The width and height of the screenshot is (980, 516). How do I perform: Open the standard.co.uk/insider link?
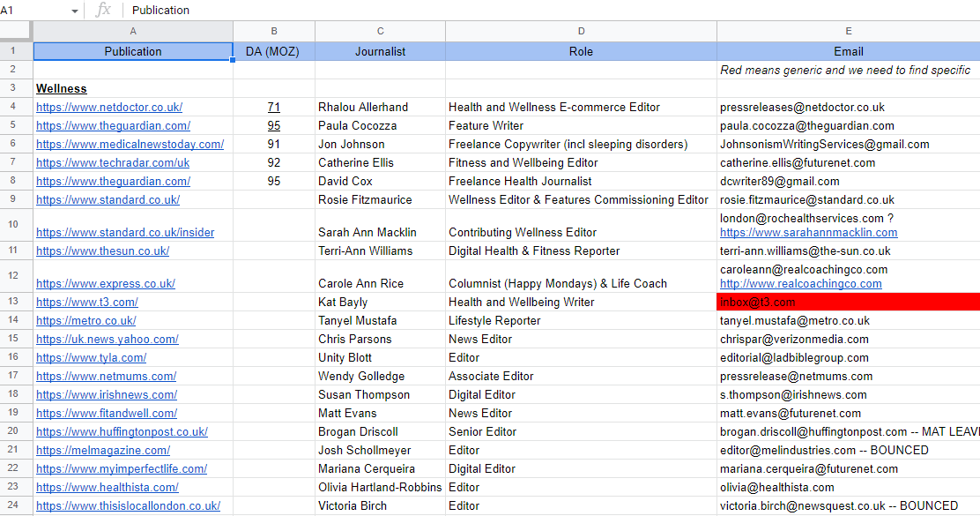pyautogui.click(x=125, y=232)
